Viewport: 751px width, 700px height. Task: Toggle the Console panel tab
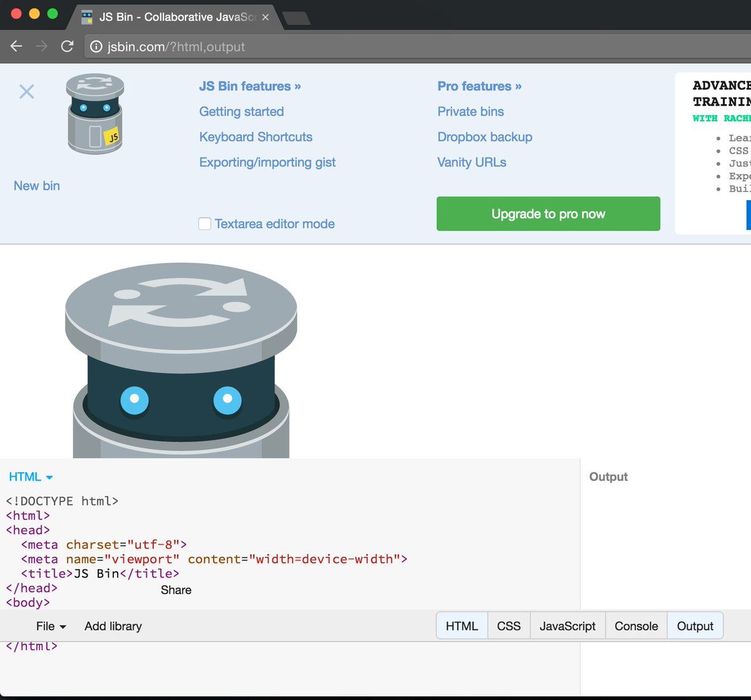636,626
